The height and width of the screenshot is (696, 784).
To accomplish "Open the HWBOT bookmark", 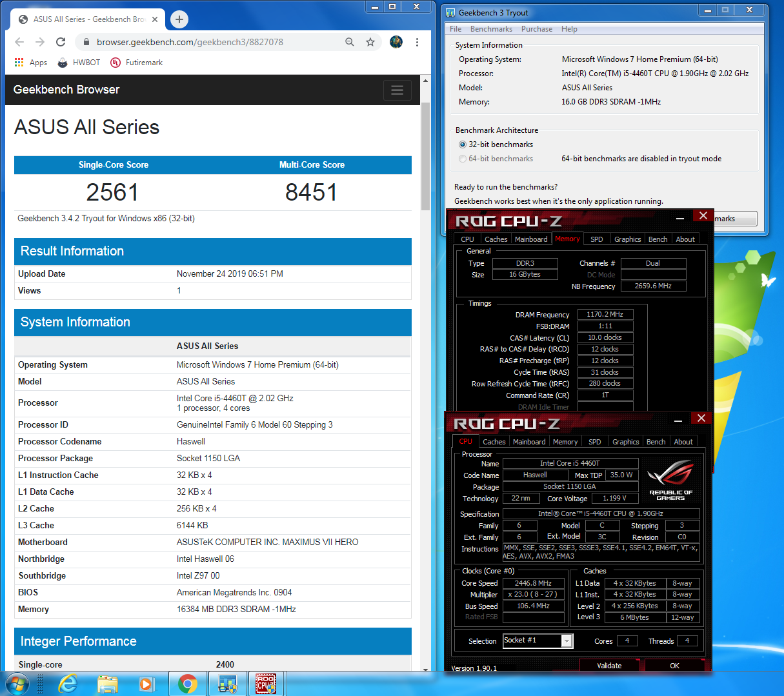I will click(x=79, y=63).
